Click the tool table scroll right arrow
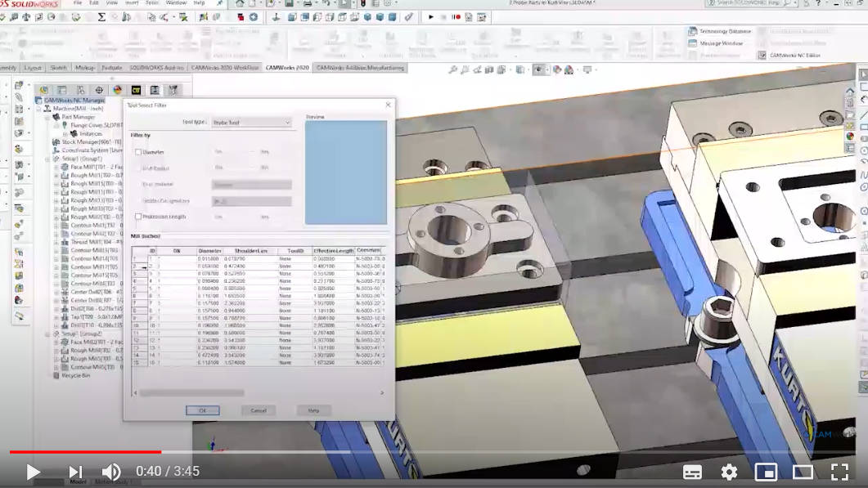 pyautogui.click(x=382, y=393)
